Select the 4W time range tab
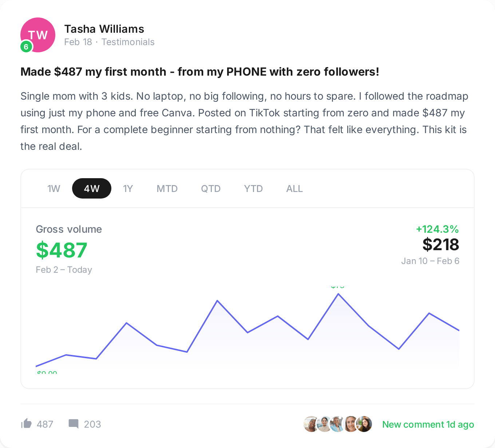This screenshot has width=495, height=448. click(x=92, y=189)
